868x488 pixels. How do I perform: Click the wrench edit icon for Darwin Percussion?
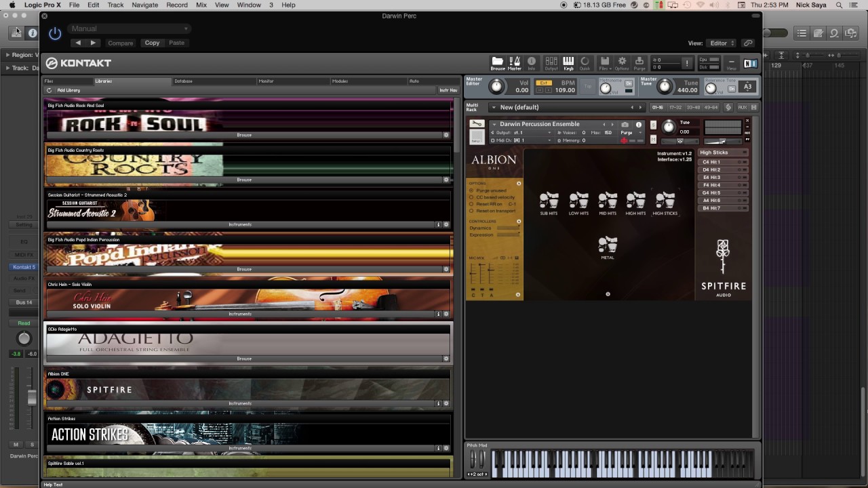477,124
